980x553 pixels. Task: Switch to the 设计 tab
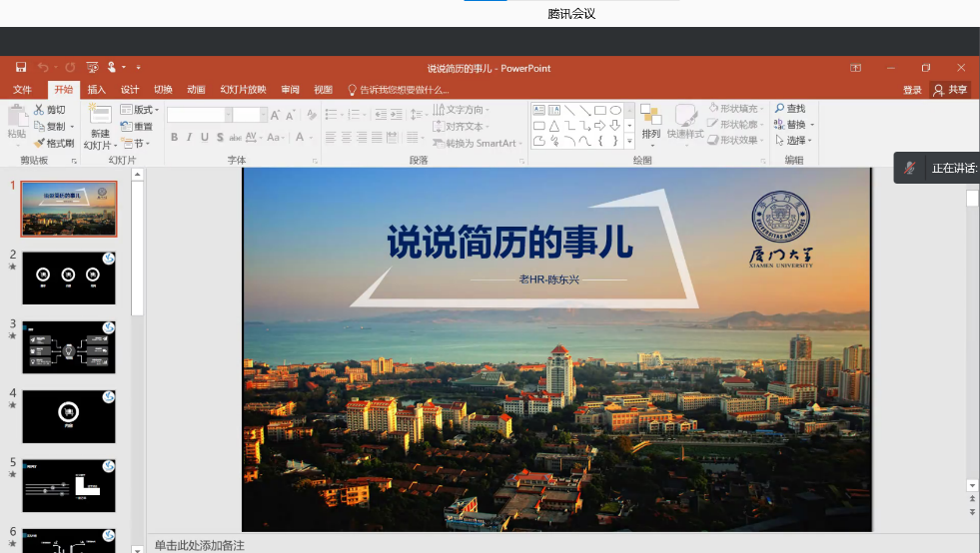130,90
